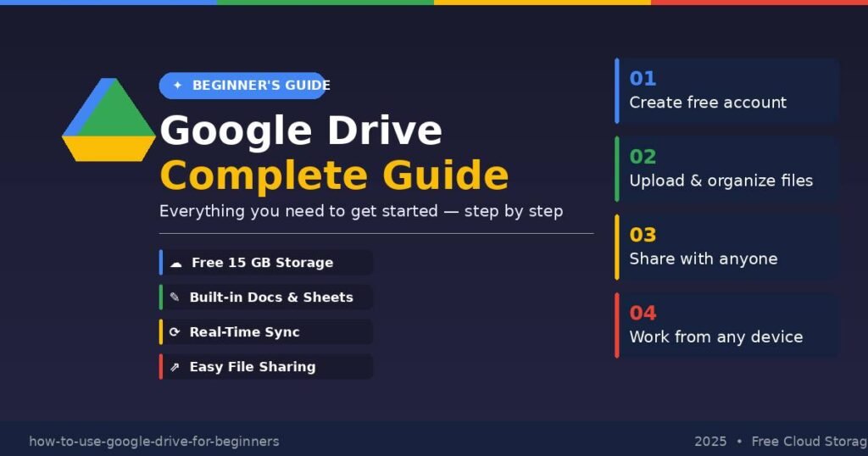Viewport: 868px width, 456px height.
Task: Click the yellow number 03
Action: click(x=643, y=235)
